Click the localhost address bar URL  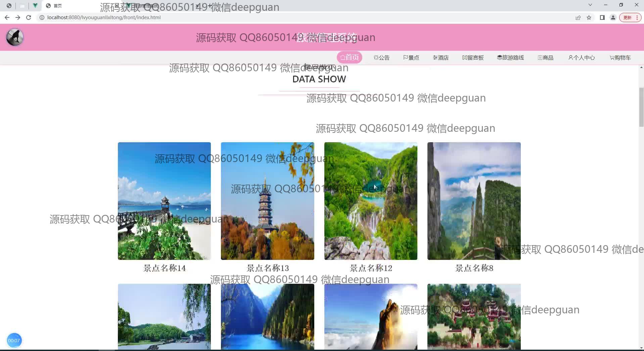pyautogui.click(x=104, y=17)
